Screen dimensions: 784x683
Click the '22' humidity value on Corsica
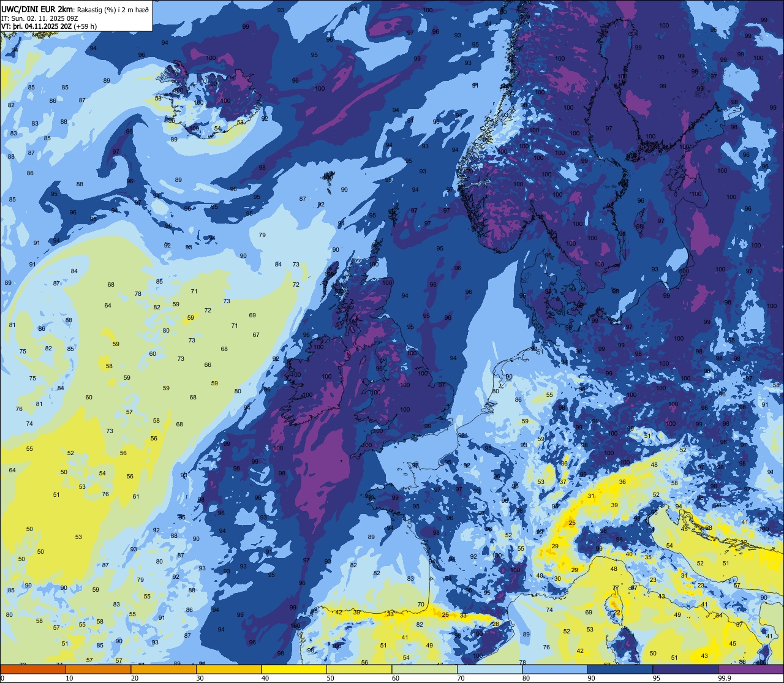(617, 613)
